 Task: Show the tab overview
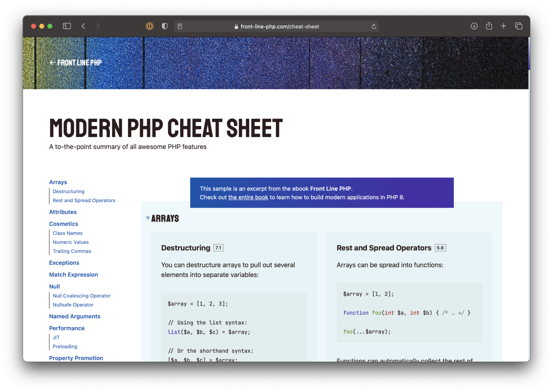tap(519, 26)
